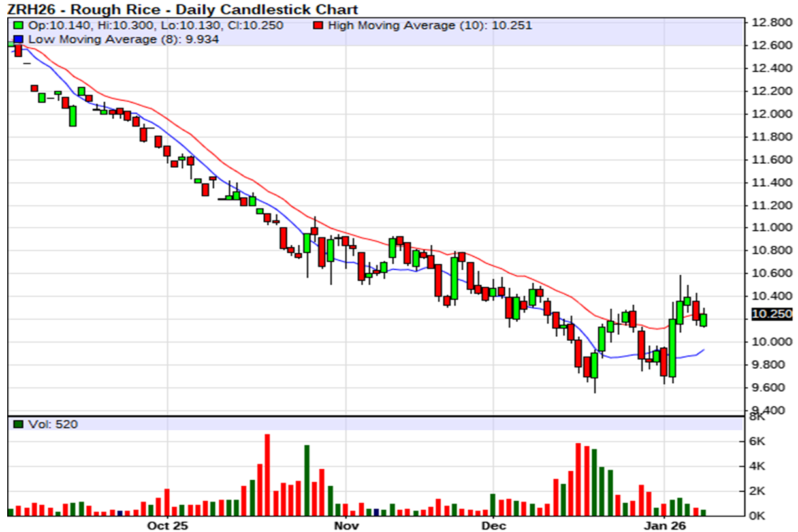Select the Jan 26 date axis label
The width and height of the screenshot is (798, 532).
663,525
